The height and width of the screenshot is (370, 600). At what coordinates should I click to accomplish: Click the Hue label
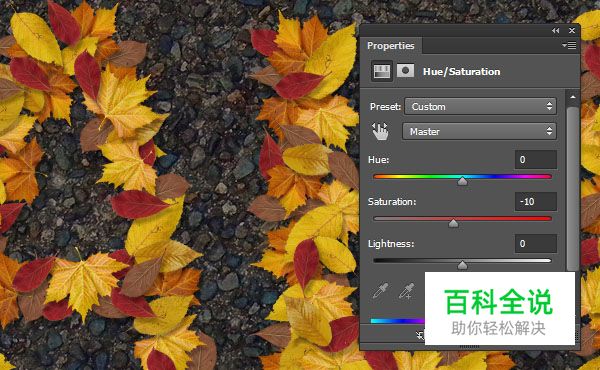tap(378, 160)
